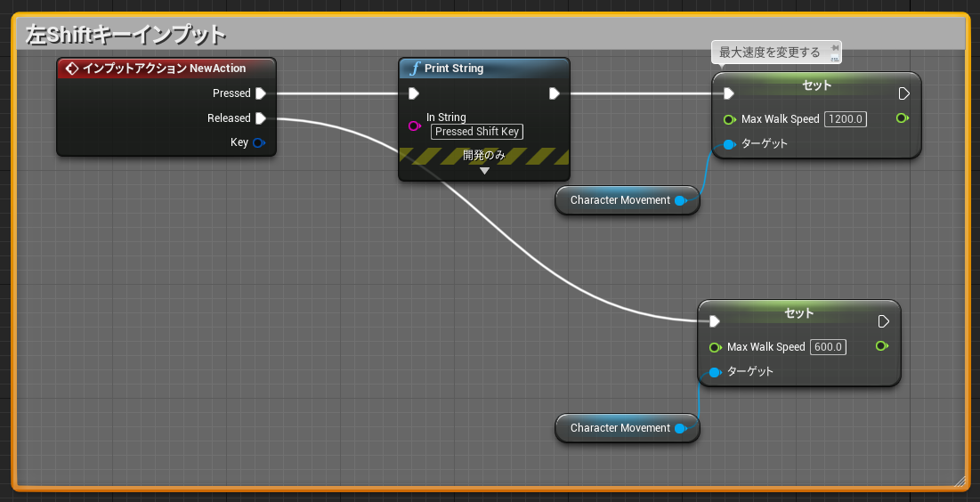The height and width of the screenshot is (502, 980).
Task: Click the In String magenta pin
Action: point(415,125)
